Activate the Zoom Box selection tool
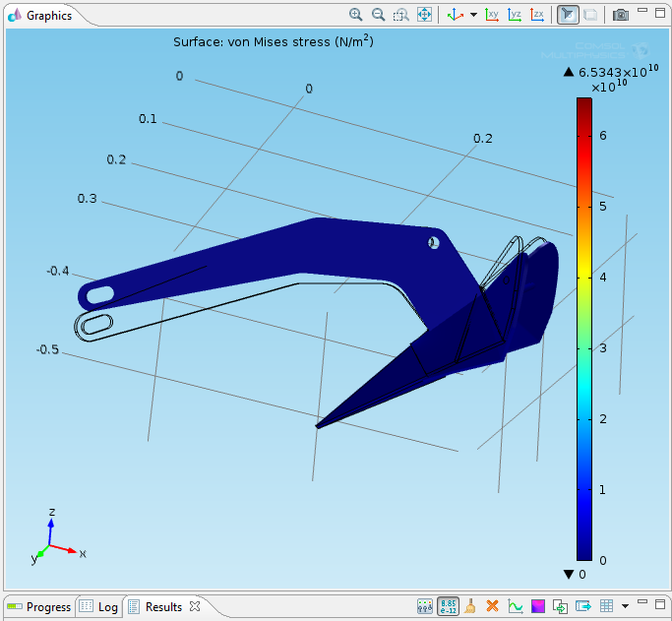Image resolution: width=672 pixels, height=621 pixels. 401,16
